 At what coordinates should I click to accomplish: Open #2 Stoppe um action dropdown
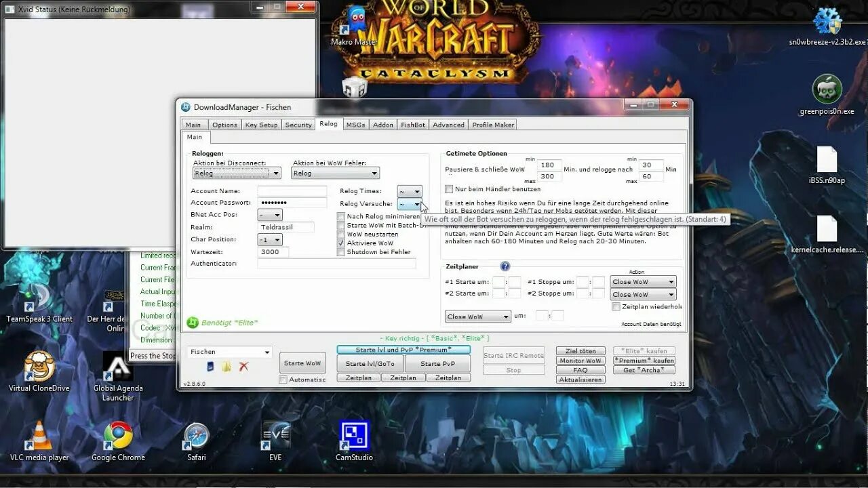tap(643, 294)
